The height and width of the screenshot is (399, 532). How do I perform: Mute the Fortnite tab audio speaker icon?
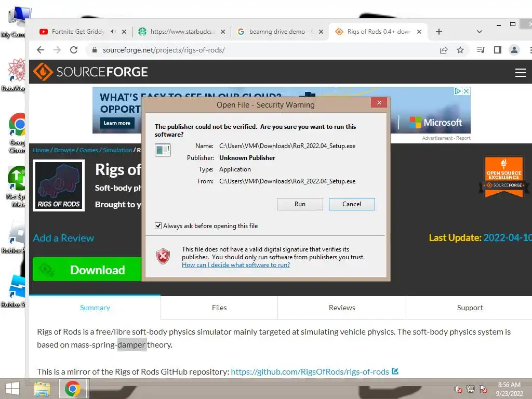(113, 32)
